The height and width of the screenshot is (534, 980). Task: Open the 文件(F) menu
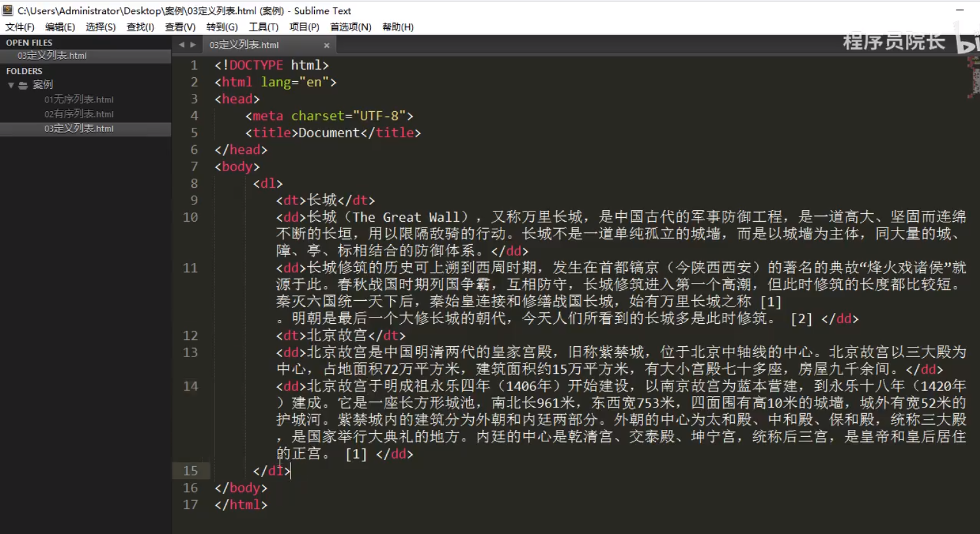point(20,27)
